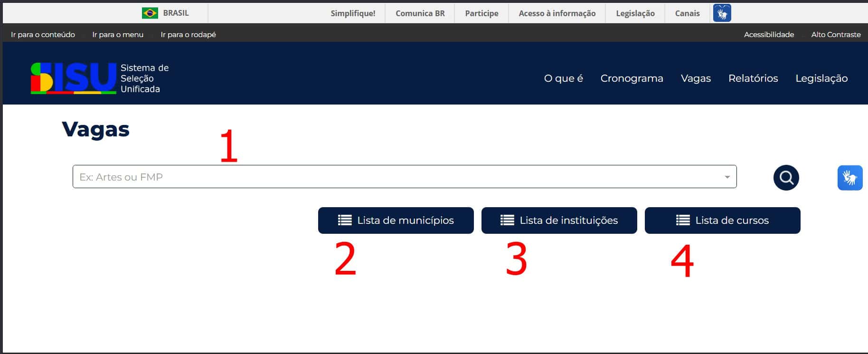Viewport: 868px width, 354px height.
Task: Select Vagas in the navigation bar
Action: coord(696,78)
